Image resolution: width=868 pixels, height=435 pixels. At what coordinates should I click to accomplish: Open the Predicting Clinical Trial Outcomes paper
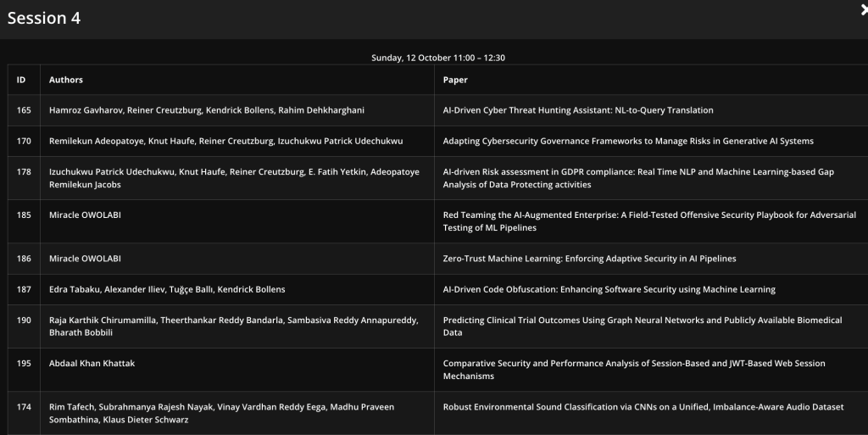(x=642, y=326)
